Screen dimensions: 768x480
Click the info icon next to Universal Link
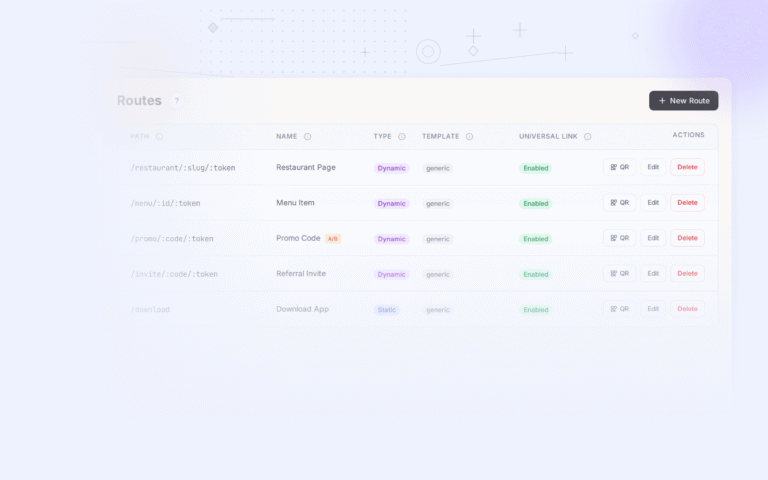(x=587, y=136)
